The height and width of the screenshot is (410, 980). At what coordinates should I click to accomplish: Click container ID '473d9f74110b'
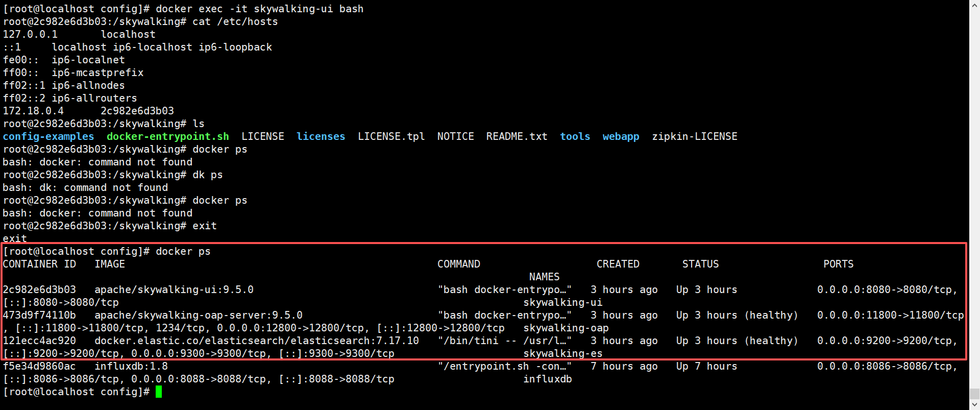coord(39,315)
